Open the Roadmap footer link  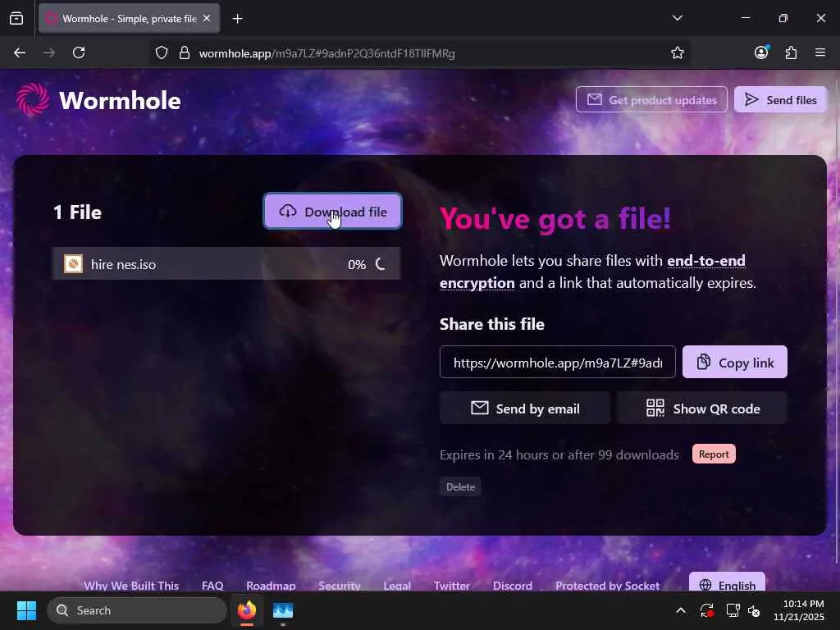click(x=271, y=585)
